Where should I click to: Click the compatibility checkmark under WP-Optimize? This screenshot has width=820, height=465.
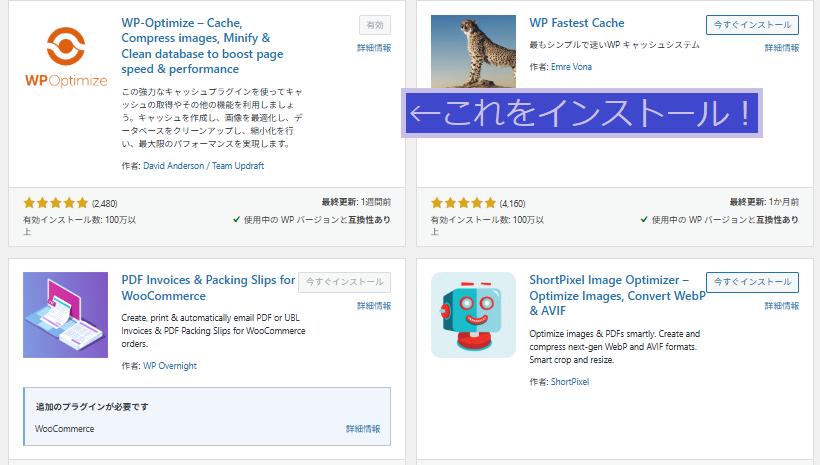pyautogui.click(x=236, y=220)
